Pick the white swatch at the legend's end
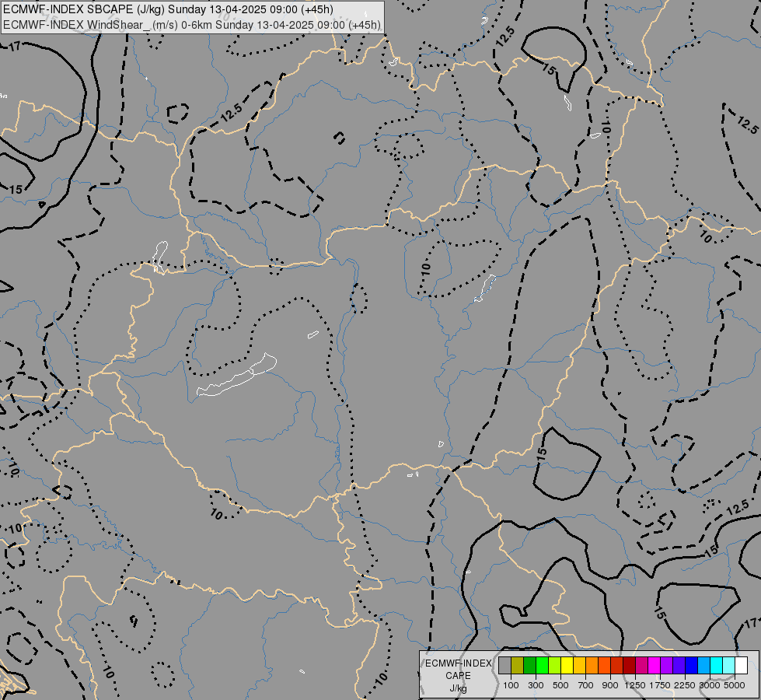Viewport: 761px width, 700px height. pos(741,665)
